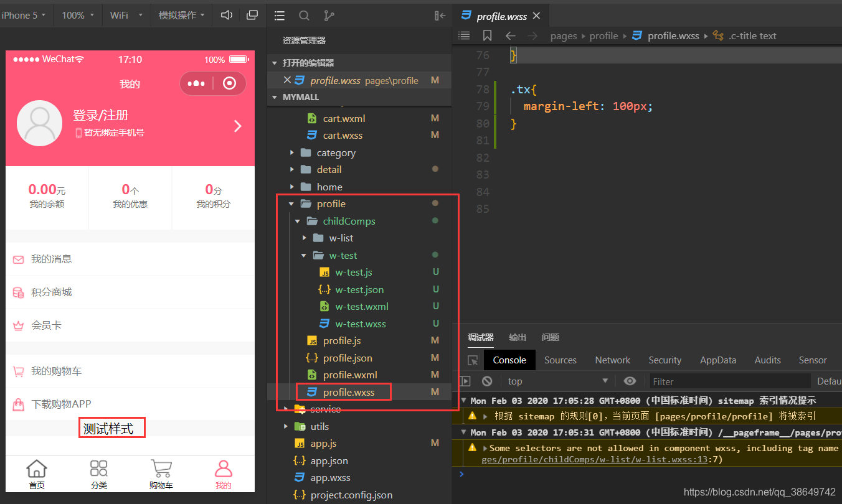Click the breadcrumb outline list icon
The height and width of the screenshot is (504, 842).
[x=464, y=35]
